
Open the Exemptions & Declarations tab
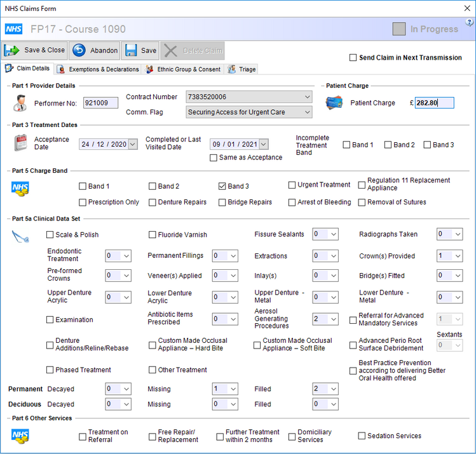[x=98, y=69]
